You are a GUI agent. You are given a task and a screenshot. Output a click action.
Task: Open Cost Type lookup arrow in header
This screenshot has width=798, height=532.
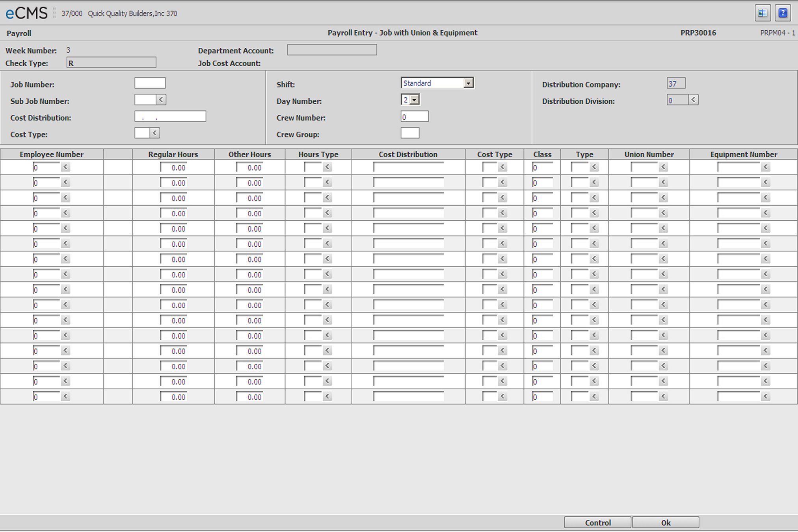tap(155, 133)
